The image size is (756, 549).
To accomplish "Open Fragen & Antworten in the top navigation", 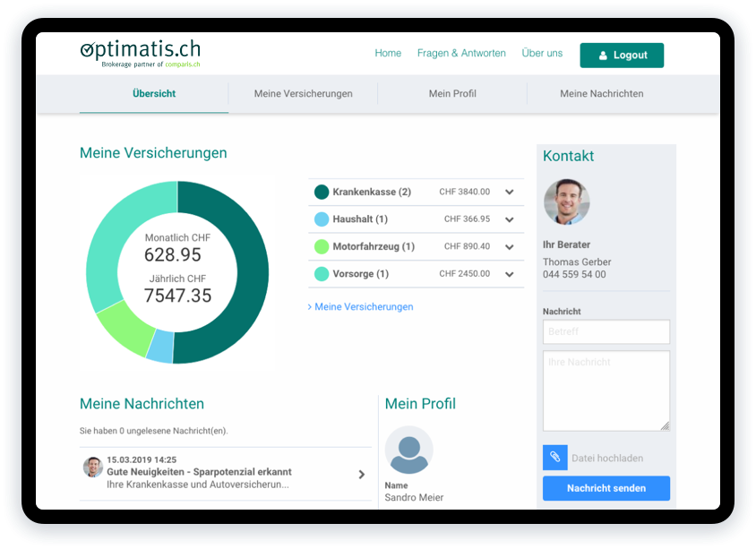I will 461,54.
